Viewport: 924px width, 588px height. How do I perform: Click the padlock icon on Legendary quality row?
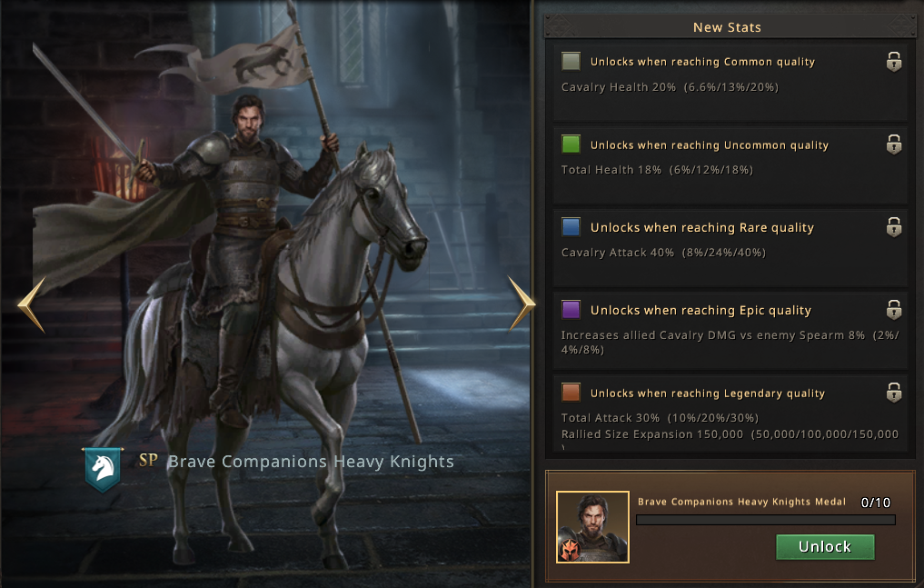click(894, 393)
